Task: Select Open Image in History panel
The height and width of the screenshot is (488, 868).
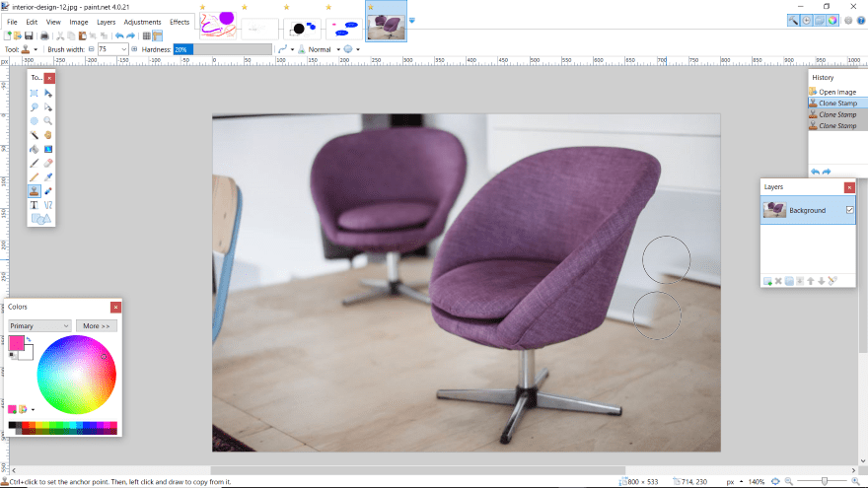Action: [836, 92]
